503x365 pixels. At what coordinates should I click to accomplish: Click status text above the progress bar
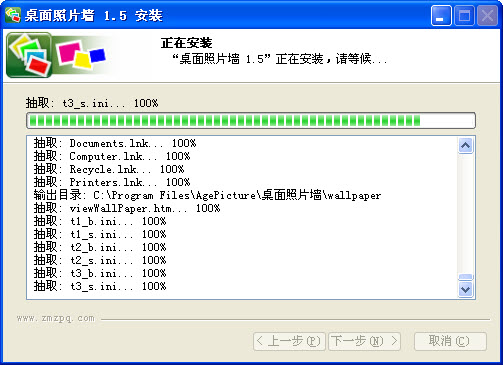tap(92, 103)
